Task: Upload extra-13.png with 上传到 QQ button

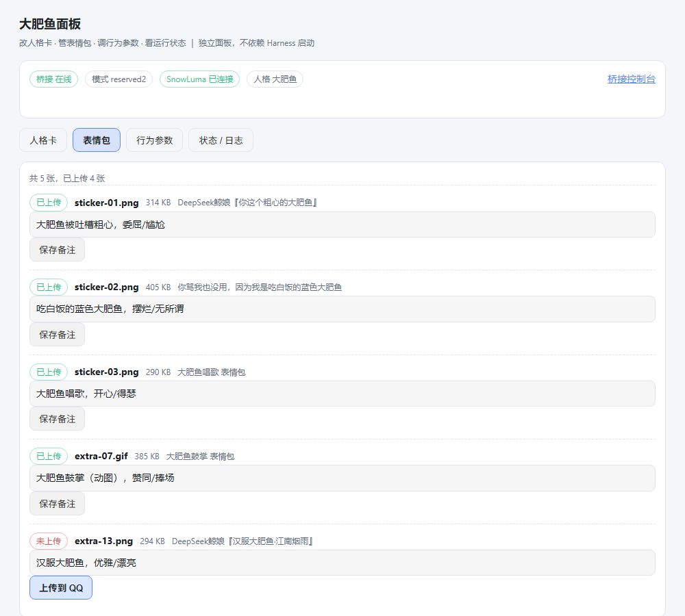Action: (x=61, y=588)
